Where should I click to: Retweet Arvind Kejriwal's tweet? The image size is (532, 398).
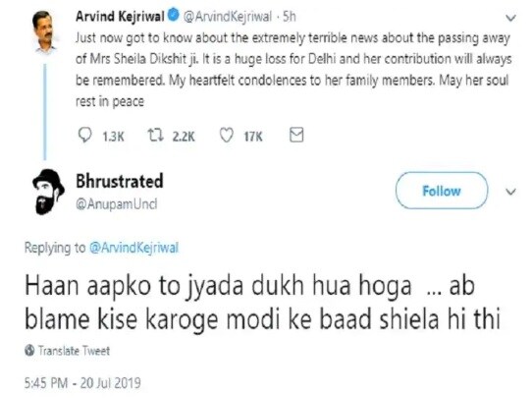coord(156,135)
